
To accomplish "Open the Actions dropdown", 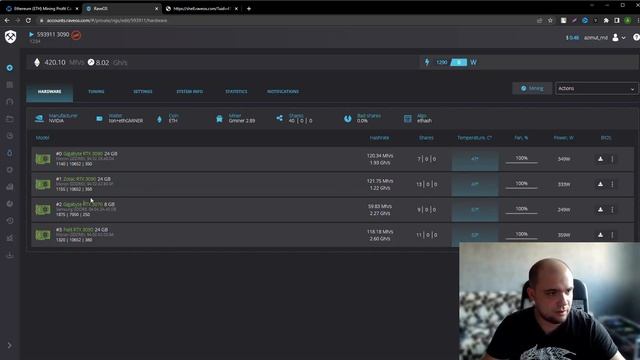I will coord(596,88).
